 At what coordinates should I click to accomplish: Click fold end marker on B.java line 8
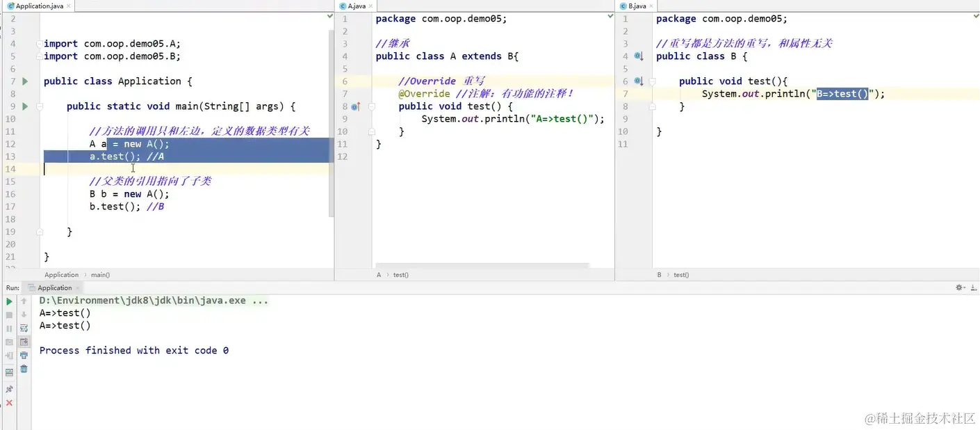[x=652, y=106]
